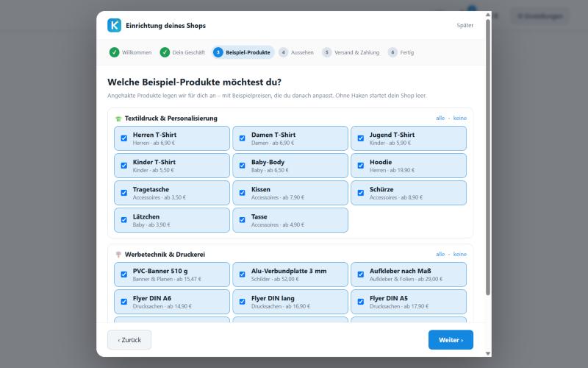
Task: Deselect the Tasse checkbox
Action: pos(243,220)
